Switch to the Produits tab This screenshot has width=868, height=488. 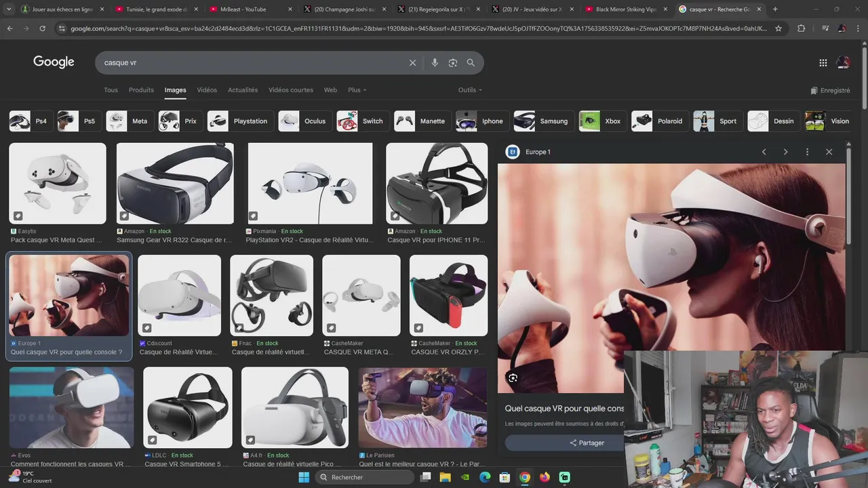141,90
